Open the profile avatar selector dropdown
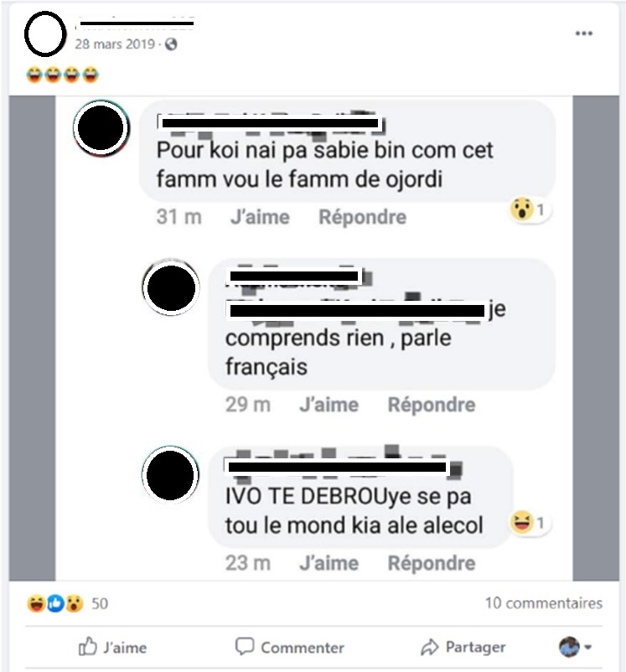 (x=576, y=647)
